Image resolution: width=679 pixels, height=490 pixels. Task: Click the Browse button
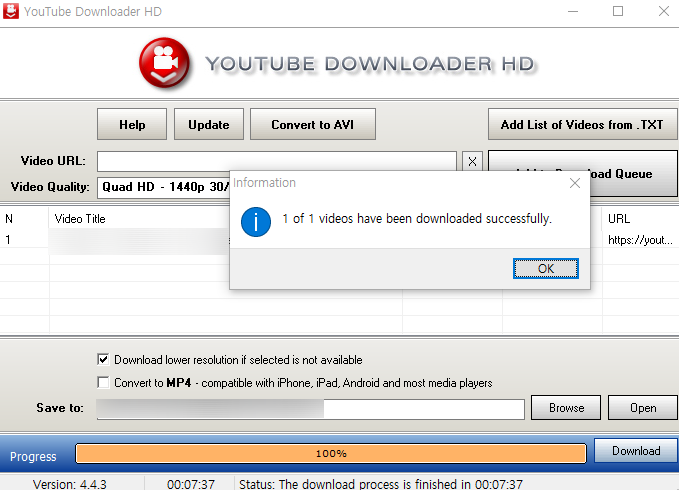(566, 408)
